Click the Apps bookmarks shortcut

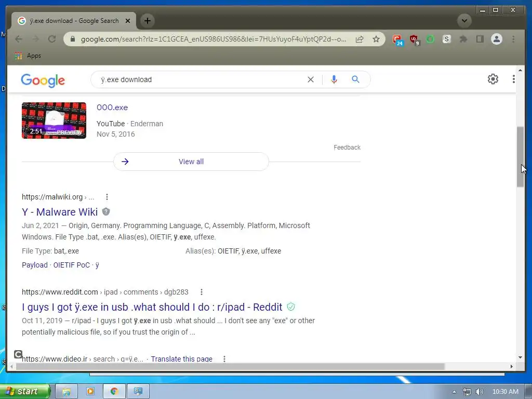click(28, 56)
